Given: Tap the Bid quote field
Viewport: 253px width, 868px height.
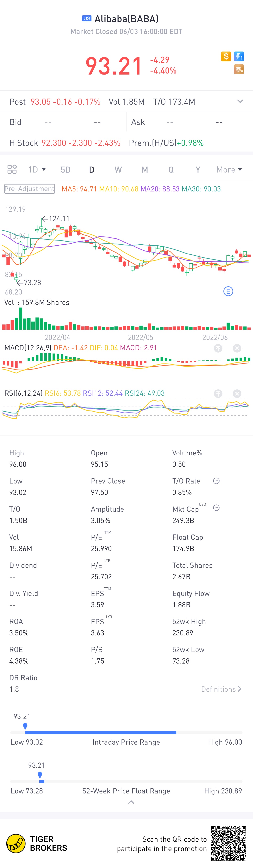Looking at the screenshot, I should (63, 122).
